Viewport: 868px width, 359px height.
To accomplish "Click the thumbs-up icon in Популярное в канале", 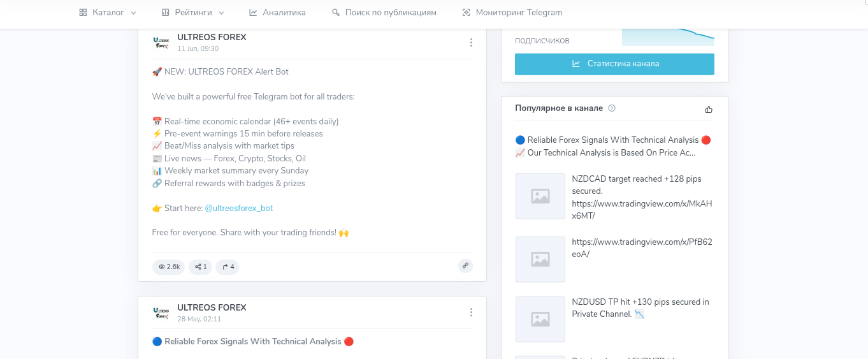I will (709, 109).
